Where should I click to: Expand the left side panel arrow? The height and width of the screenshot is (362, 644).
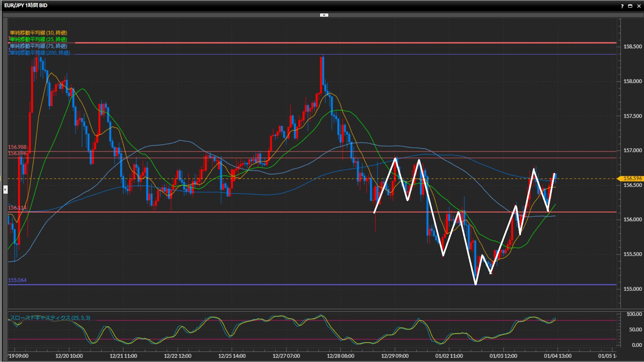coord(5,190)
